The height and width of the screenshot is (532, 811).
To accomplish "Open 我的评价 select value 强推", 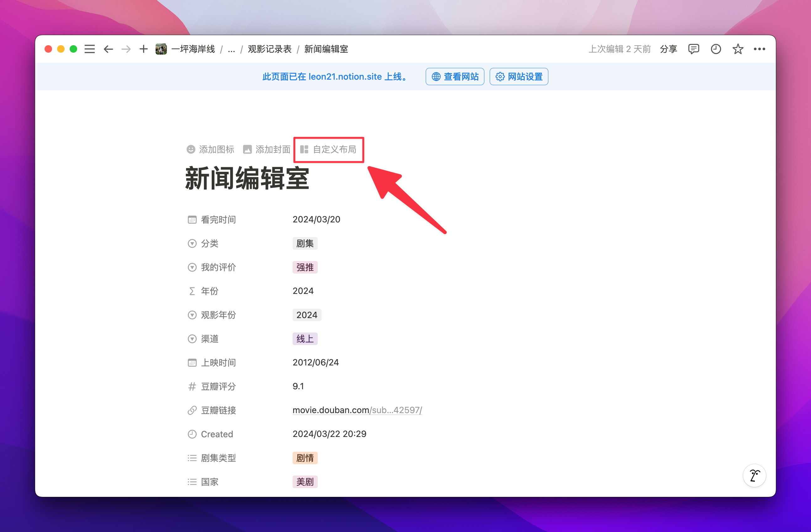I will pos(305,267).
